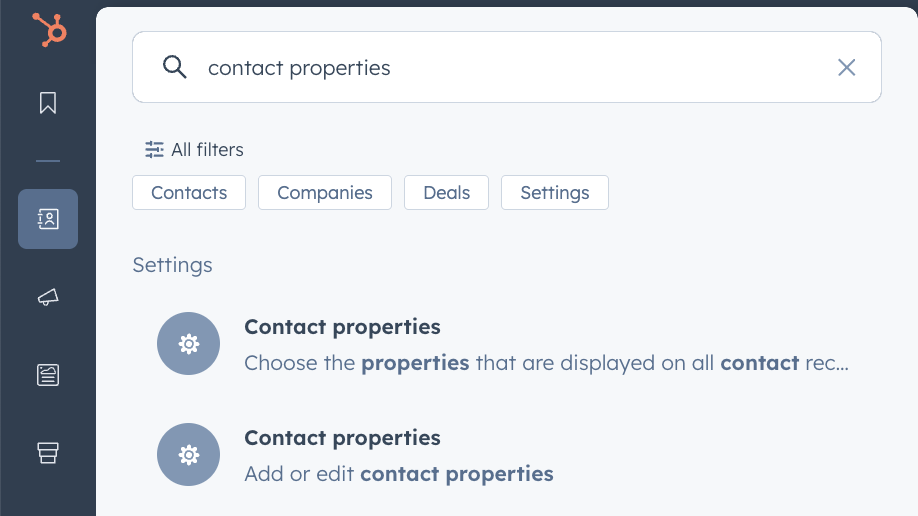The height and width of the screenshot is (516, 918).
Task: Open the Marketing megaphone sidebar icon
Action: (x=48, y=297)
